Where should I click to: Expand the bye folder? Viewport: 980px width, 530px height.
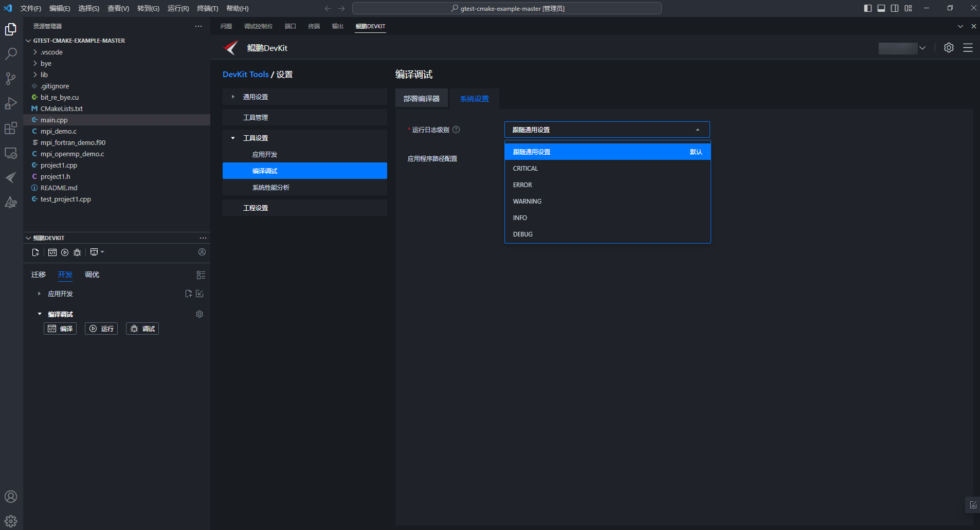point(35,63)
